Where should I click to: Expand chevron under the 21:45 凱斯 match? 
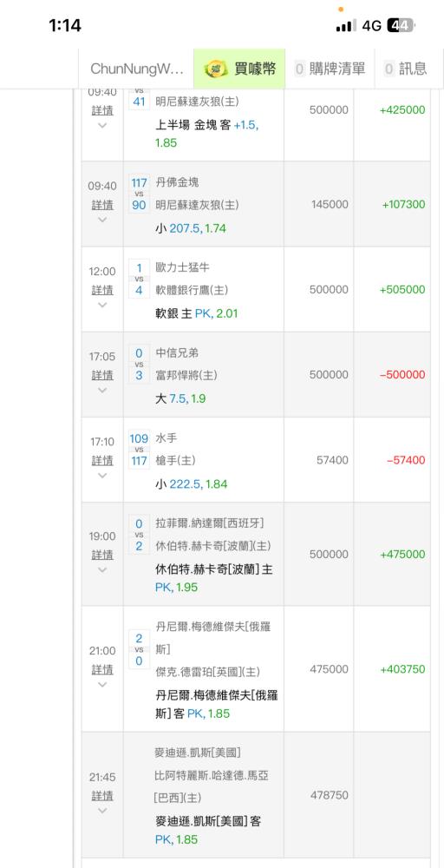point(102,811)
